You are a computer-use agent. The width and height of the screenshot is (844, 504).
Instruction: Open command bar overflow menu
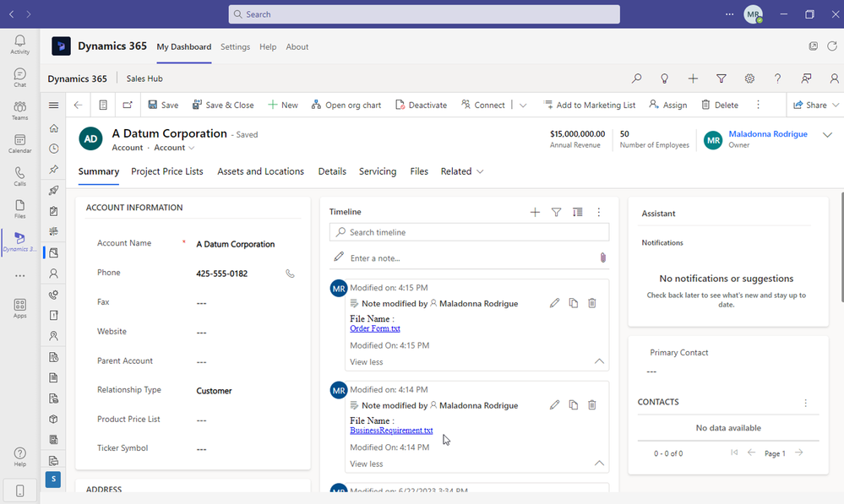click(758, 105)
